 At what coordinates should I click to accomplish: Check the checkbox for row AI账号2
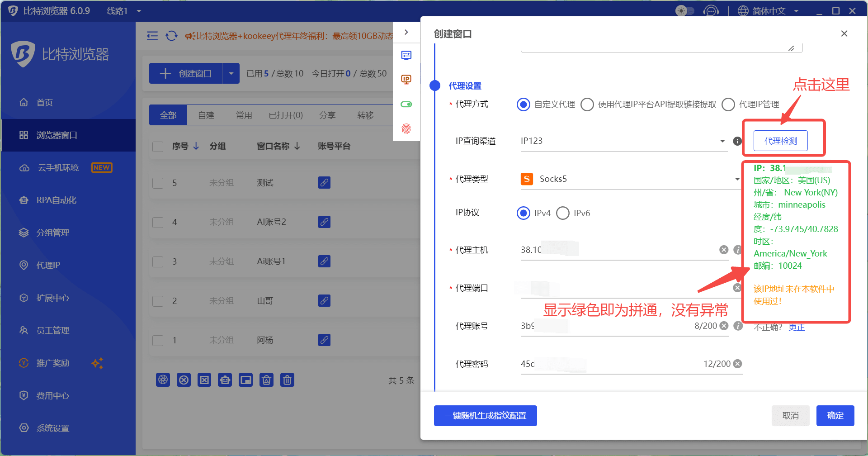158,223
